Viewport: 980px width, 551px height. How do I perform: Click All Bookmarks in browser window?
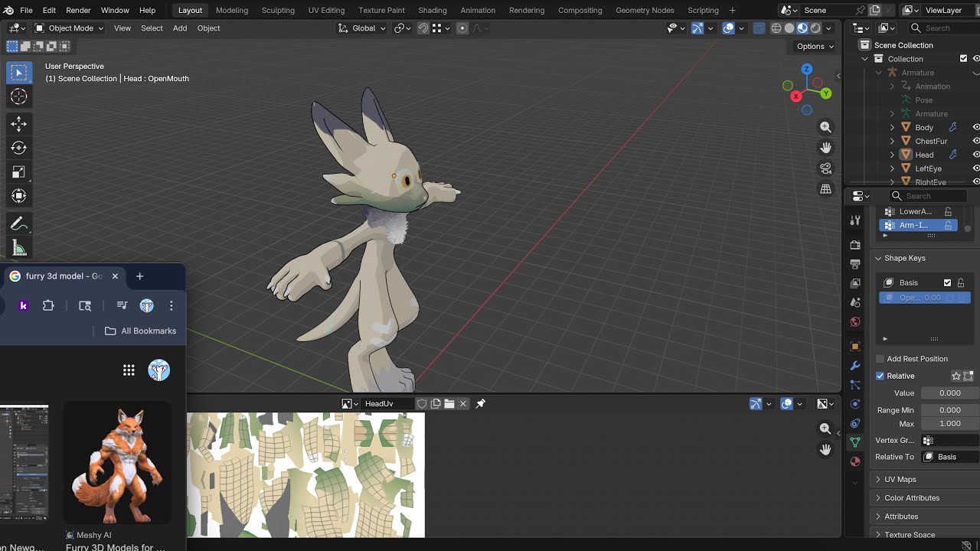point(140,331)
